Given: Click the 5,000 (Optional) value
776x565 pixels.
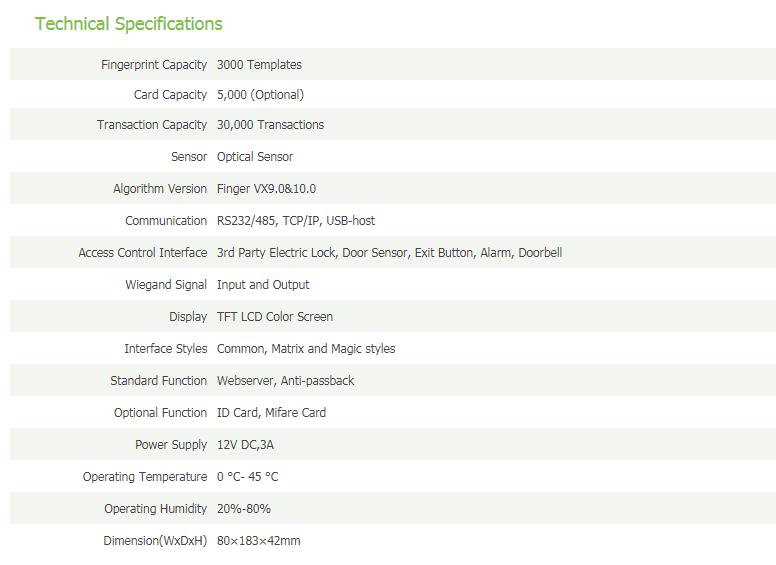Looking at the screenshot, I should coord(260,94).
